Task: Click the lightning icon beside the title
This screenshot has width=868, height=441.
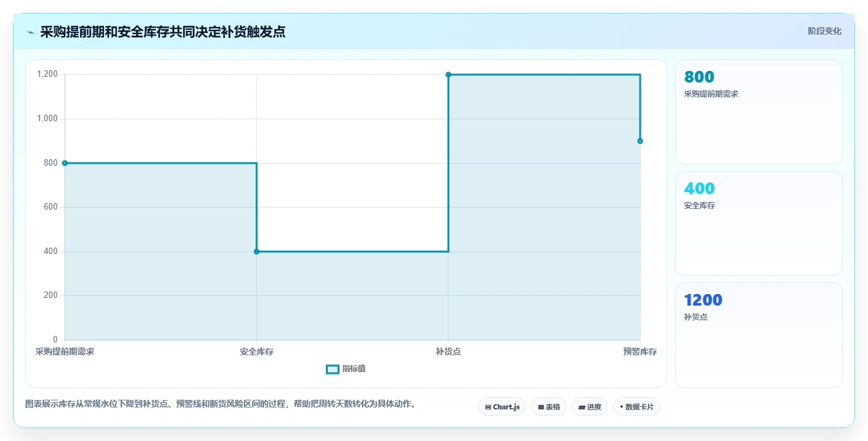Action: [x=30, y=32]
